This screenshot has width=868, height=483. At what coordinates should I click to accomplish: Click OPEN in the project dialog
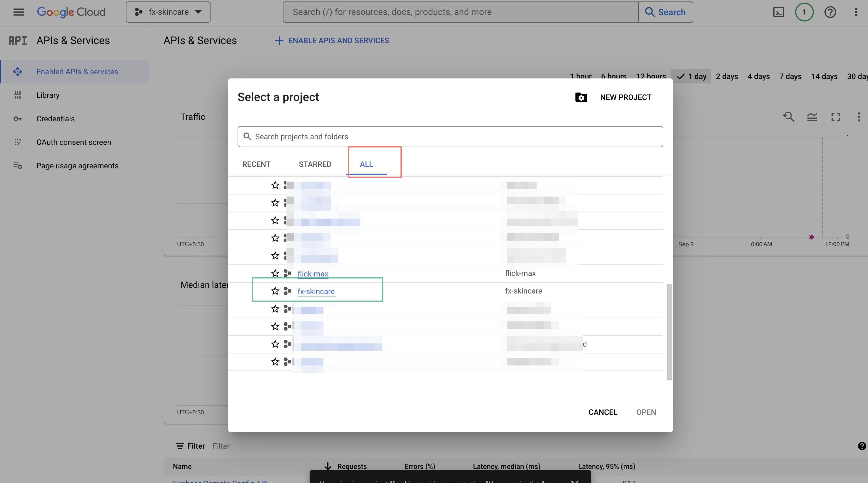[646, 412]
